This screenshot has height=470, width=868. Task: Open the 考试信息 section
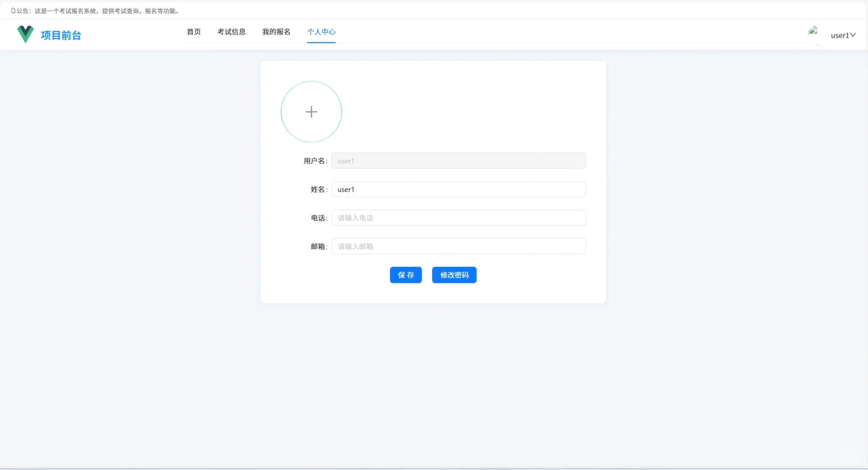point(232,32)
